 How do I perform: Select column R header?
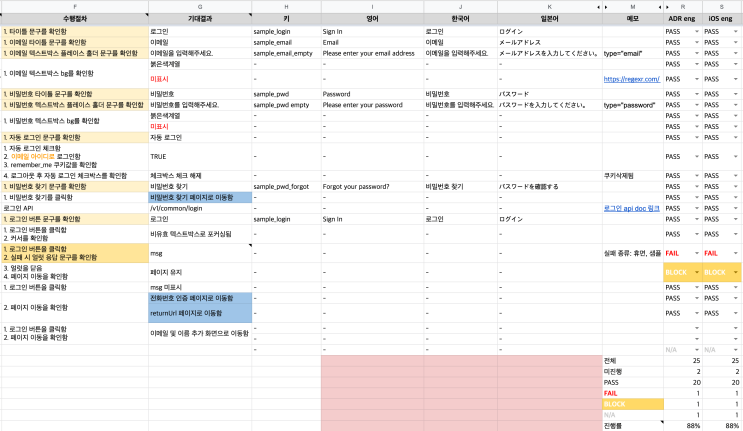[682, 7]
